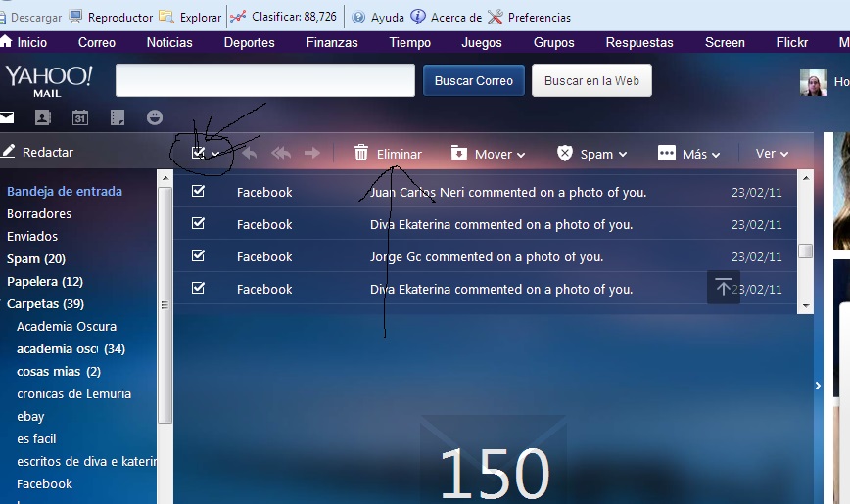Open the Correo menu item
The height and width of the screenshot is (504, 850).
(97, 42)
